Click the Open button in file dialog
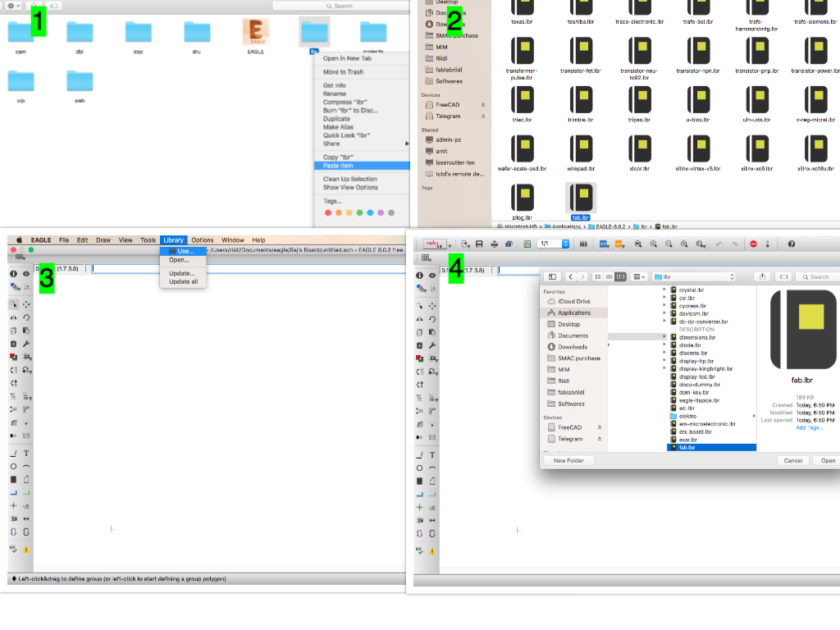 click(x=827, y=461)
